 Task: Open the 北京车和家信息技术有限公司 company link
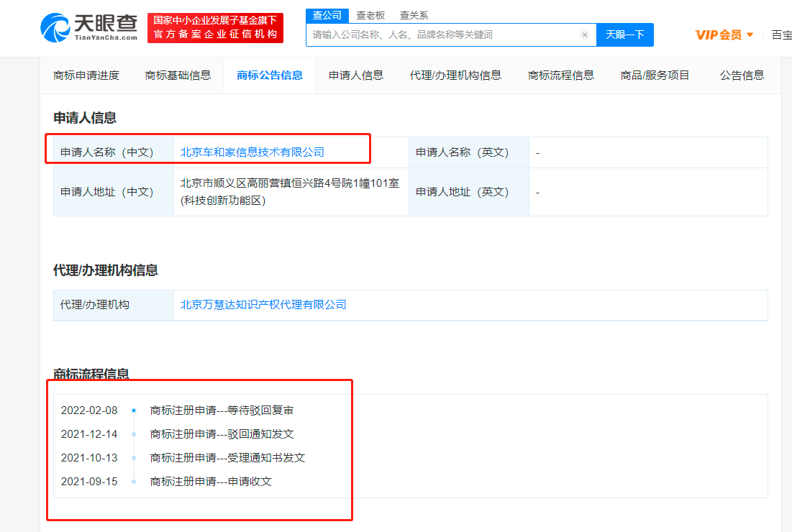252,152
